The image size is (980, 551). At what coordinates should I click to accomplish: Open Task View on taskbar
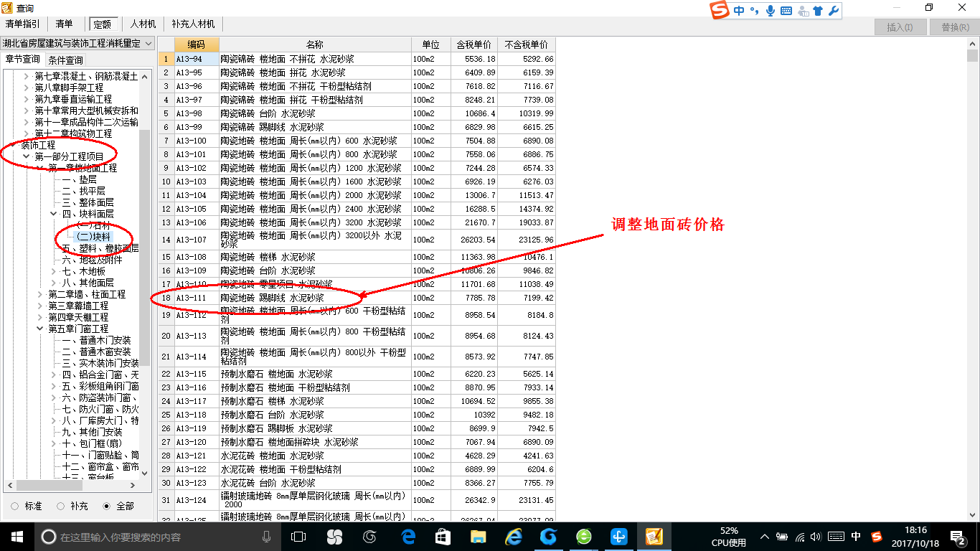(298, 537)
